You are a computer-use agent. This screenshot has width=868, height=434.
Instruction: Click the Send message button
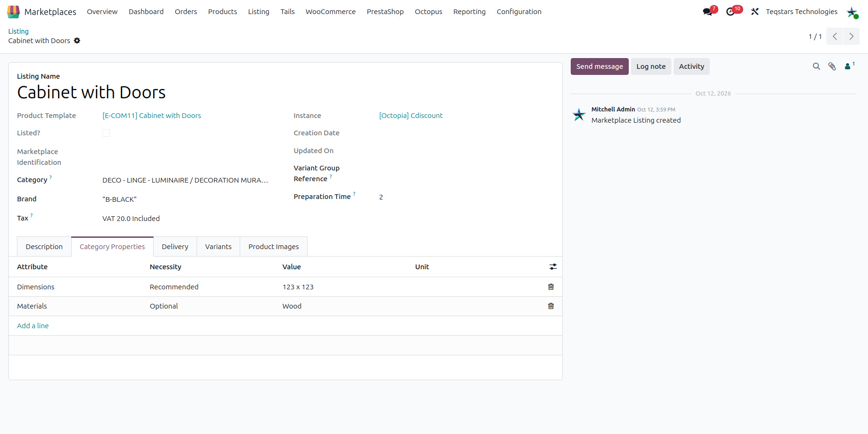click(x=599, y=66)
